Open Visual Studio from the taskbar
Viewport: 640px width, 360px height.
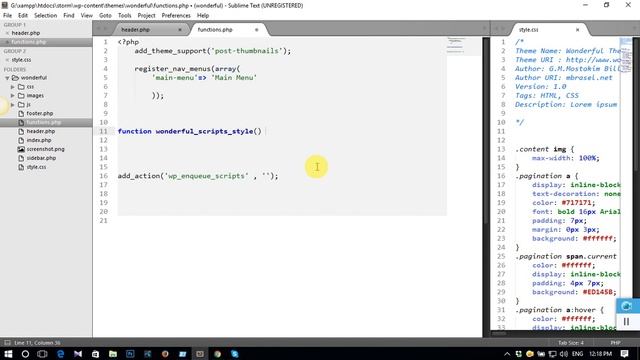[x=78, y=354]
